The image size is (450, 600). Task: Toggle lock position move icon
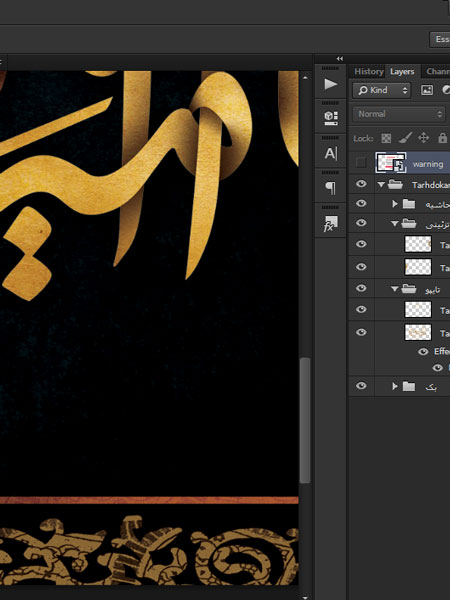tap(424, 138)
